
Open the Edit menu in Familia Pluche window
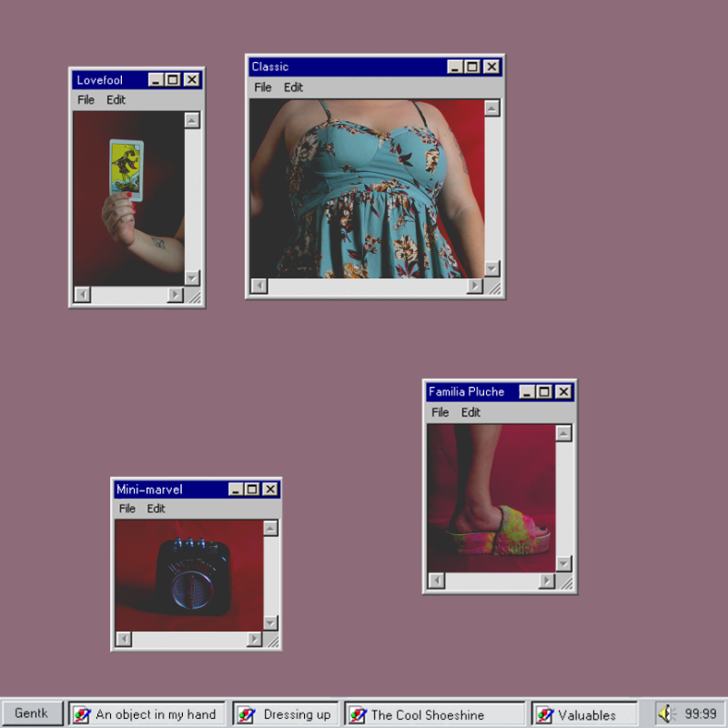(x=470, y=412)
